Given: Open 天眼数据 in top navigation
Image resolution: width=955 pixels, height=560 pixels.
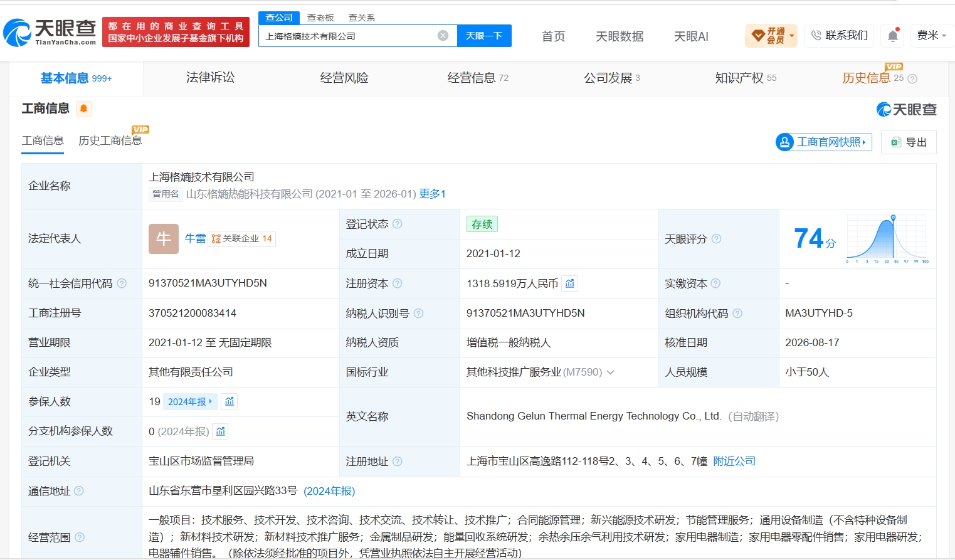Looking at the screenshot, I should click(620, 36).
